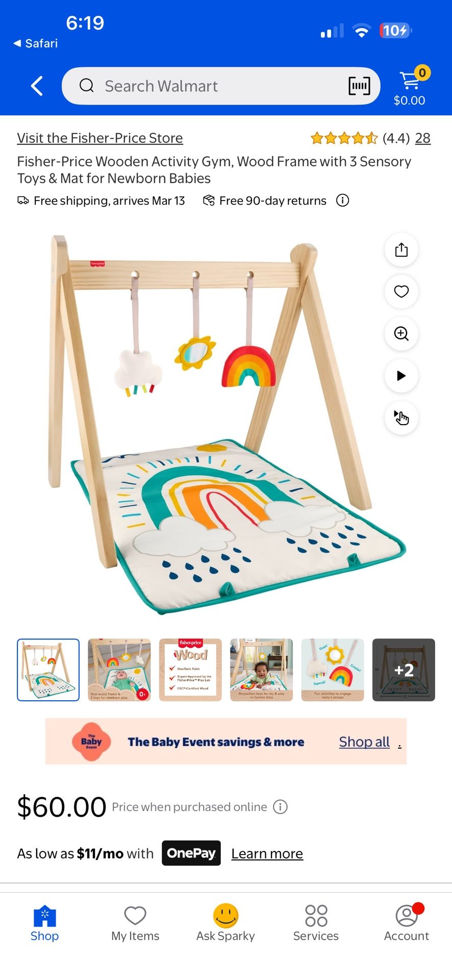
Task: Switch to My Items tab
Action: (x=135, y=924)
